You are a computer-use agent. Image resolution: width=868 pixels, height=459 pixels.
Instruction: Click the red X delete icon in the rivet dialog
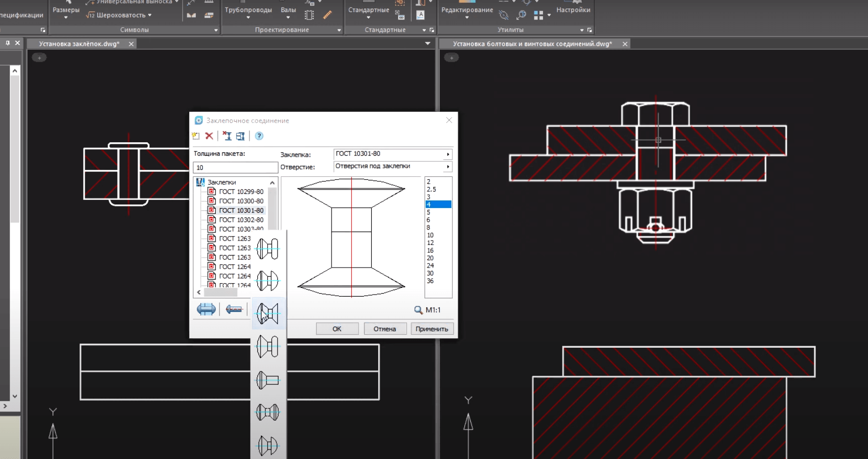point(209,136)
